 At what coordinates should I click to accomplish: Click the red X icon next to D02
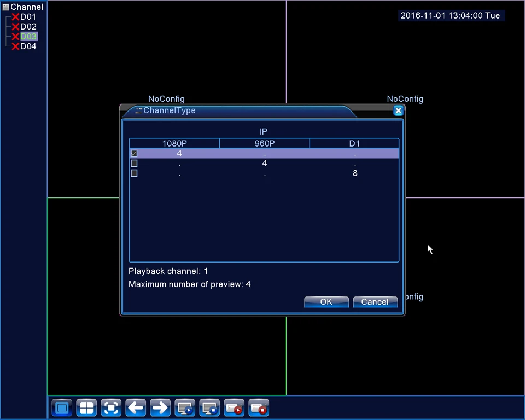15,26
